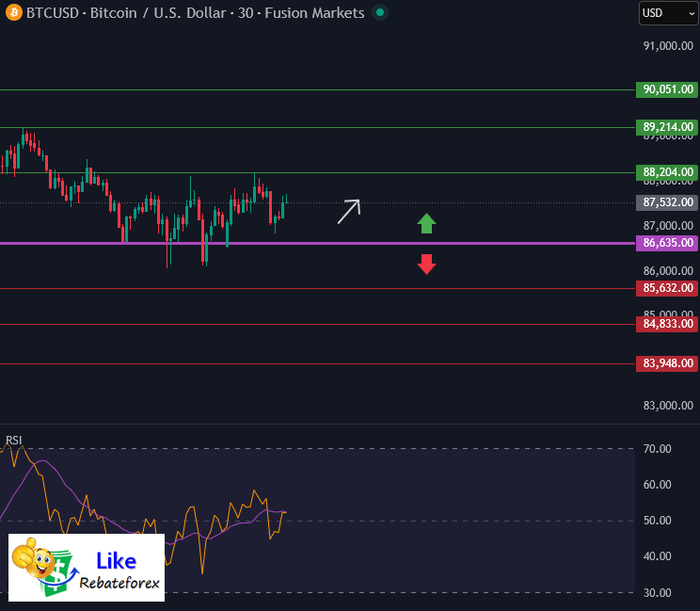
Task: Click the RSI 60.00 scale value
Action: click(657, 485)
